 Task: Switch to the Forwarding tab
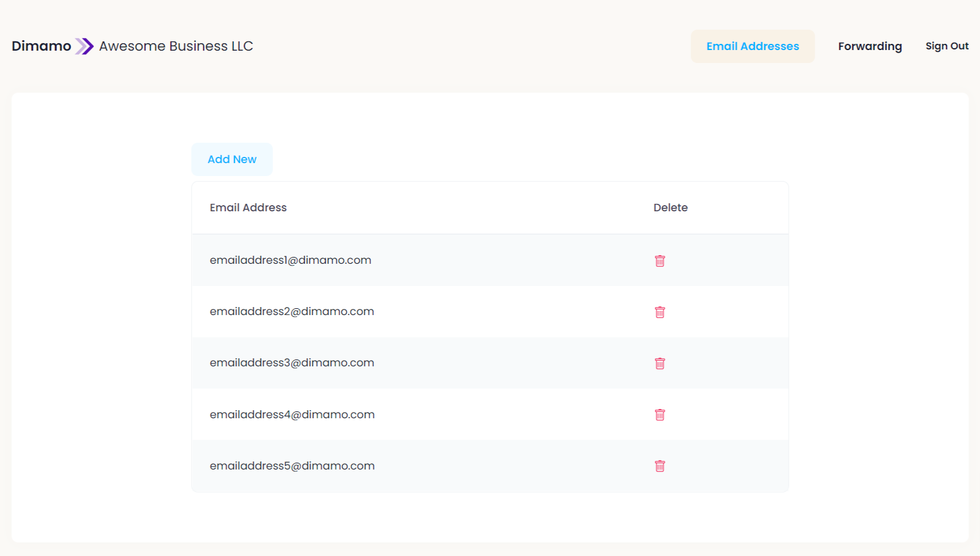[x=869, y=46]
